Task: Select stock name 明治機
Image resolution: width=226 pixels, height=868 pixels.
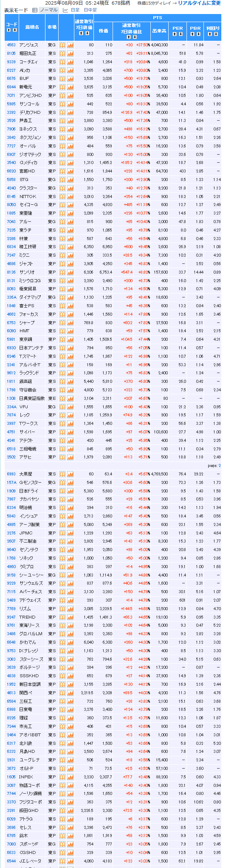Action: (x=25, y=508)
